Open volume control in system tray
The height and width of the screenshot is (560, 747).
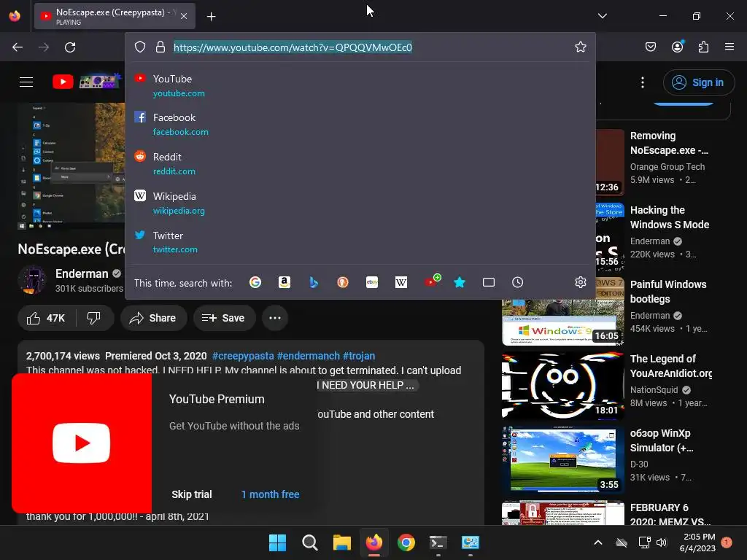(662, 542)
